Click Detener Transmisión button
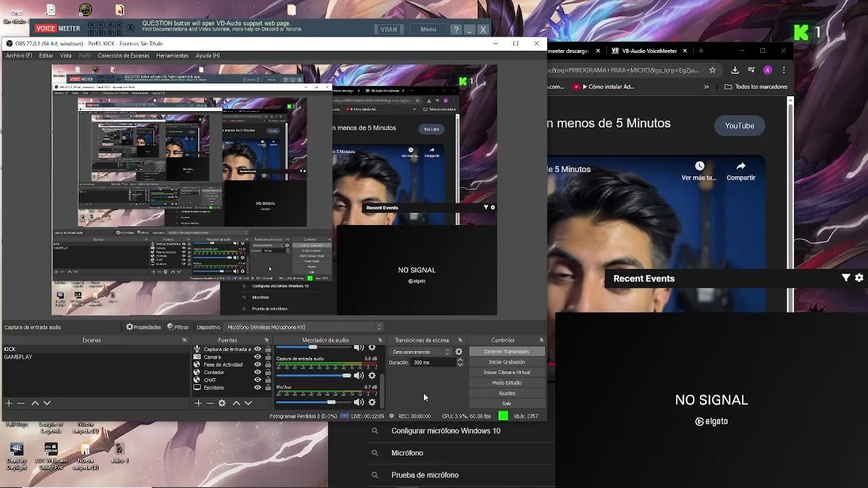The image size is (868, 488). [507, 352]
